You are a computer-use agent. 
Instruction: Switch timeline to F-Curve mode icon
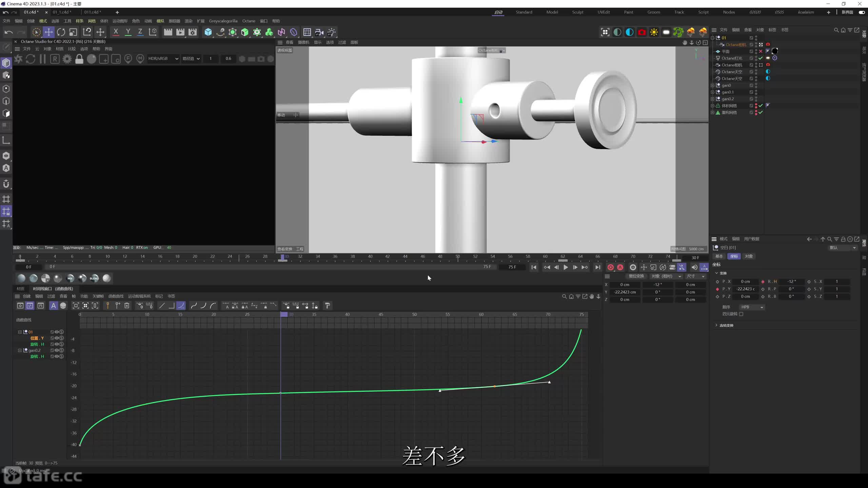click(x=30, y=306)
